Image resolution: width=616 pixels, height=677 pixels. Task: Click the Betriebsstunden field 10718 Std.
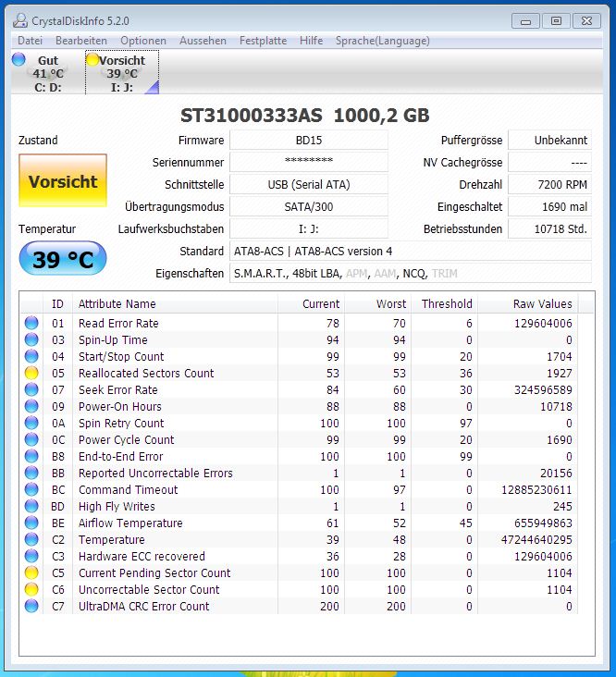(x=549, y=228)
